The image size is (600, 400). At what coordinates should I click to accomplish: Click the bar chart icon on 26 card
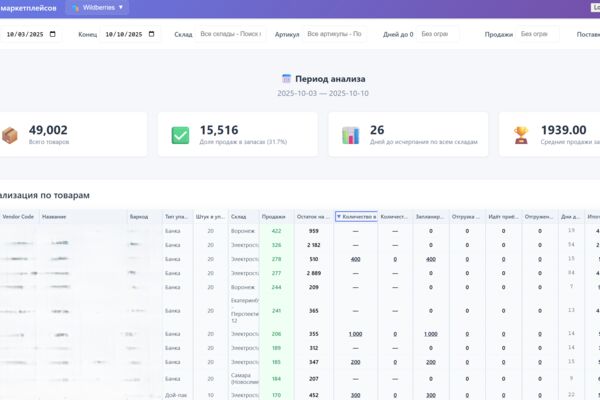point(351,136)
